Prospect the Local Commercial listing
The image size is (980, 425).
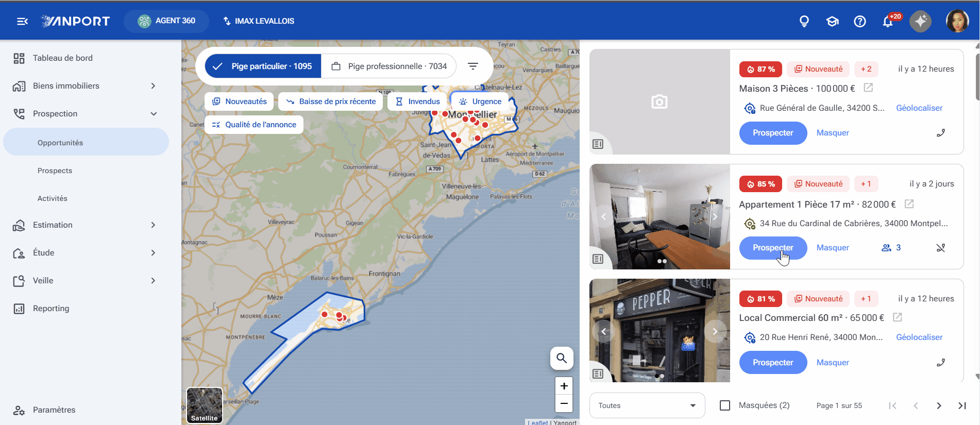(773, 363)
